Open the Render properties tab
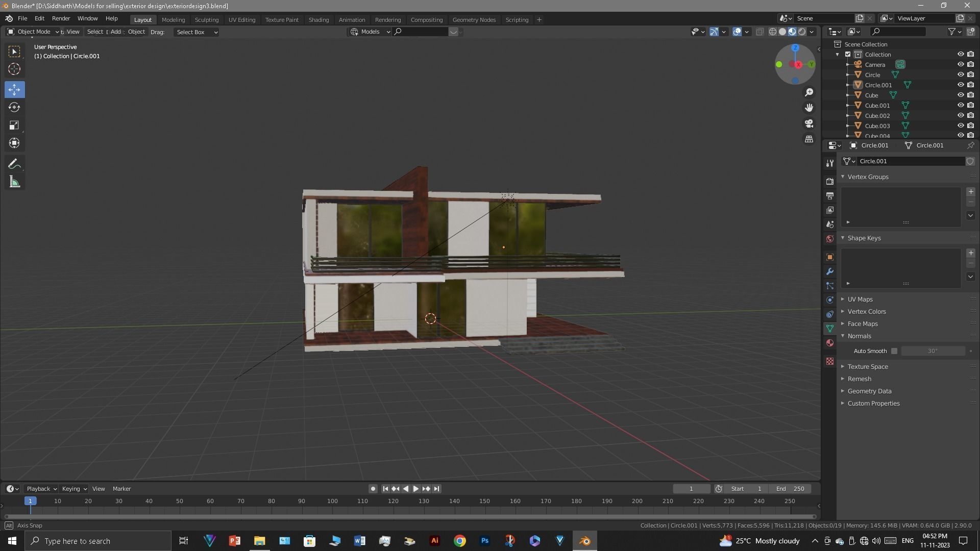The image size is (980, 551). (x=830, y=181)
